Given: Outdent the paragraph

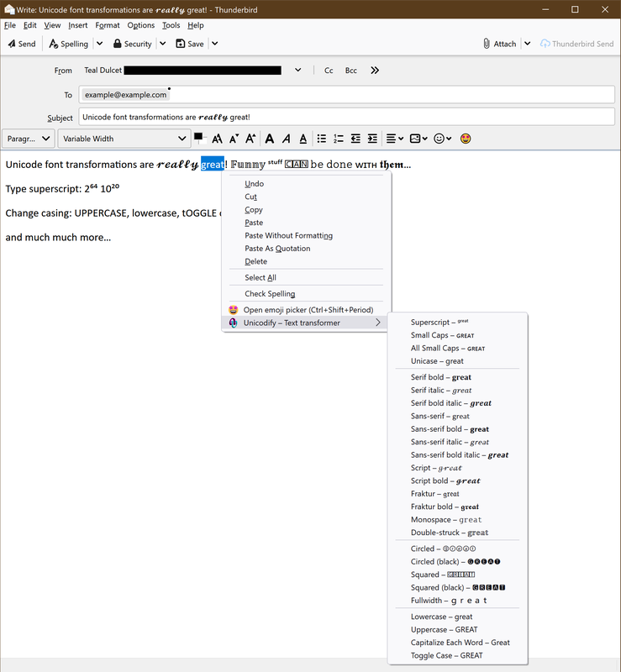Looking at the screenshot, I should pos(355,139).
